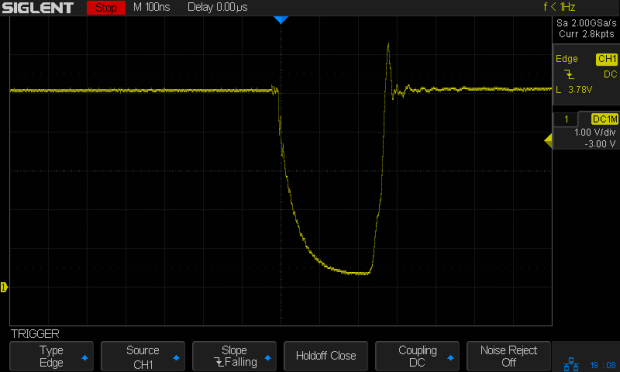
Task: Select the 1.00 V/div scale readout
Action: point(595,132)
